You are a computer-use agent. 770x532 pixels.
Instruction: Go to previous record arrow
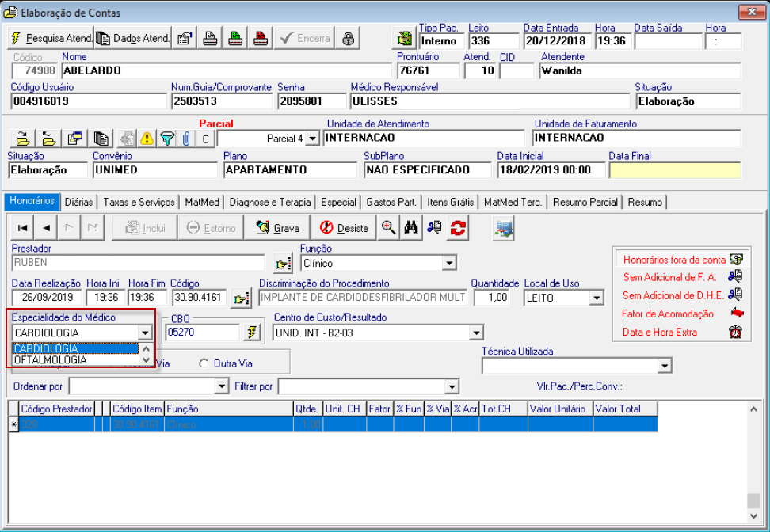click(x=46, y=228)
